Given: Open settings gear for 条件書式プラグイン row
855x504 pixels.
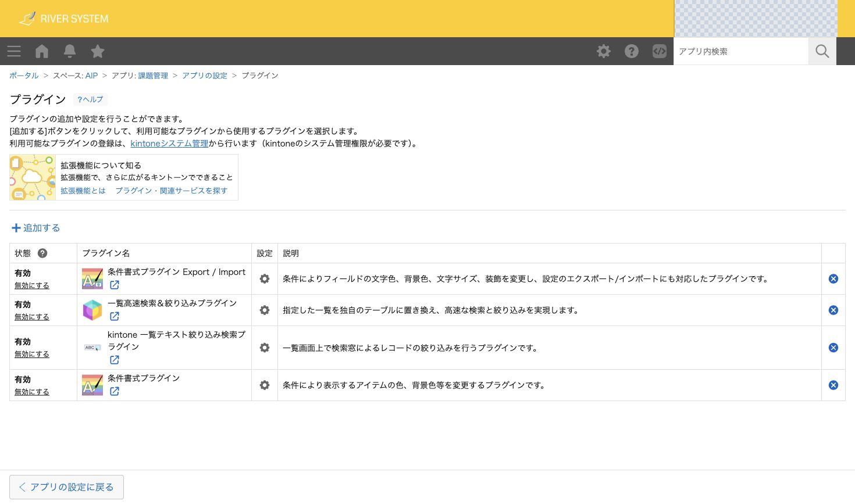Looking at the screenshot, I should 265,385.
